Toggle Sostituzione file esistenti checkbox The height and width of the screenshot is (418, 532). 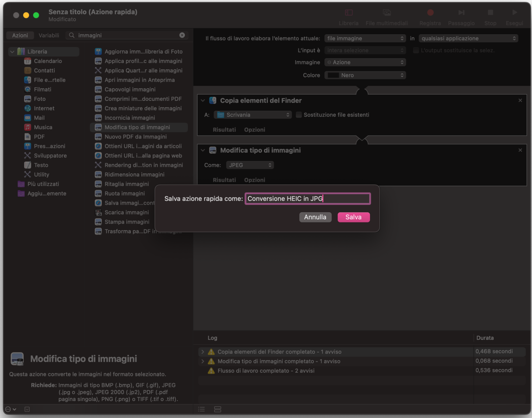pyautogui.click(x=299, y=115)
